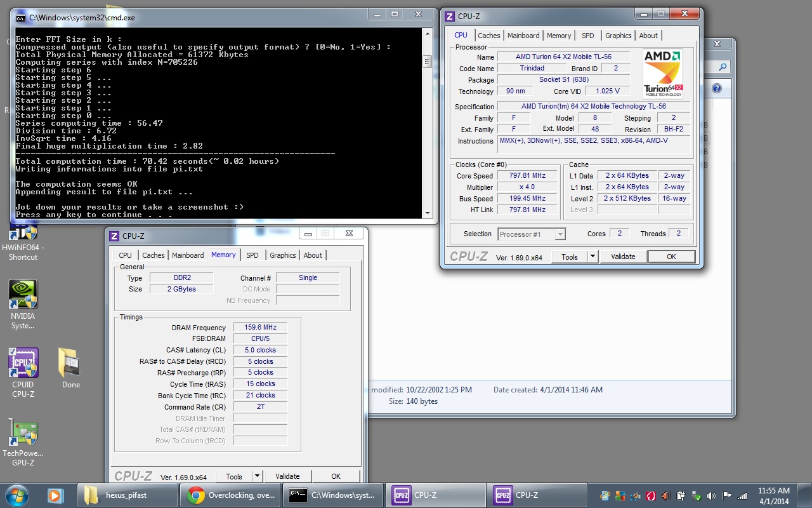Click Validate button in CPU window
812x508 pixels.
tap(623, 257)
